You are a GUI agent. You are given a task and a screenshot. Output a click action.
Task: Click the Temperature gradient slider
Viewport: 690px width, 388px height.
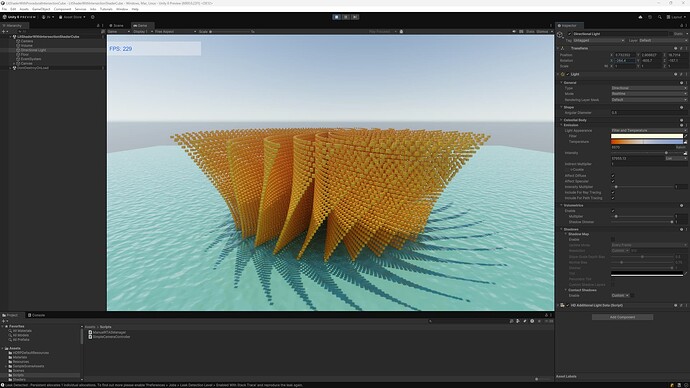(x=647, y=142)
